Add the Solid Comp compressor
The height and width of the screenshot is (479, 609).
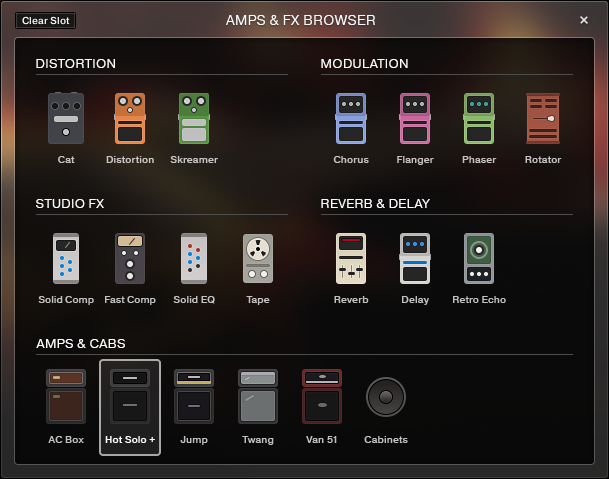tap(66, 260)
